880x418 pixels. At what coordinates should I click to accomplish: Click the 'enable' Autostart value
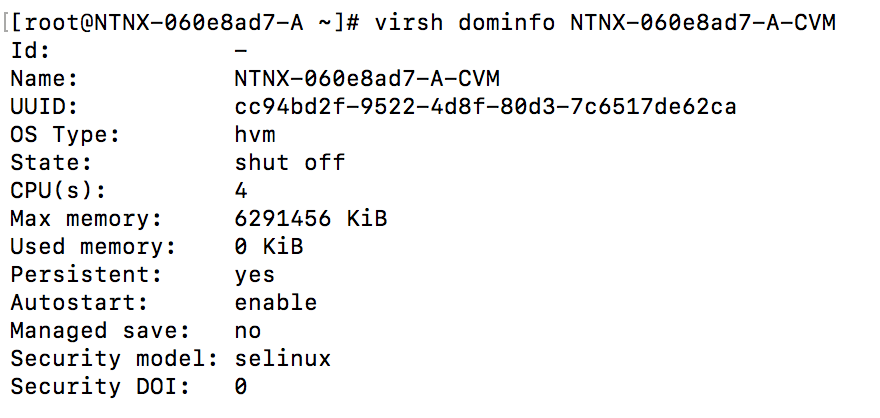point(276,302)
